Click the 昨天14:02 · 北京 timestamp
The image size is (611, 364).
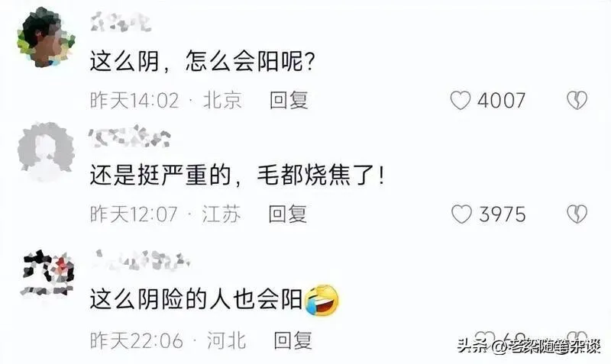point(166,101)
